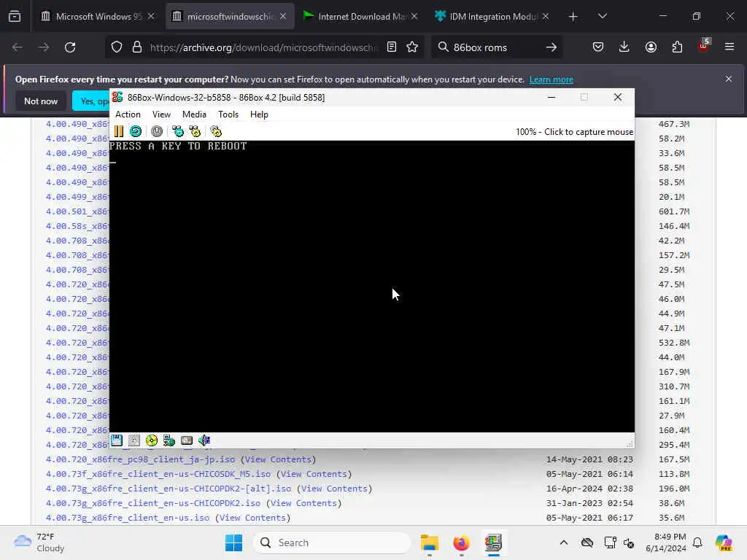
Task: Switch to the IDM Integration Module tab
Action: 492,17
